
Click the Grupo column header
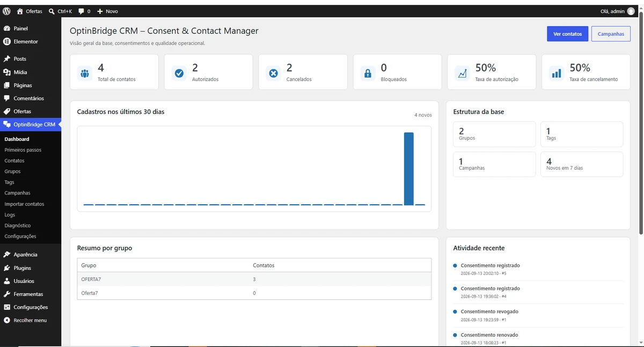pos(89,265)
